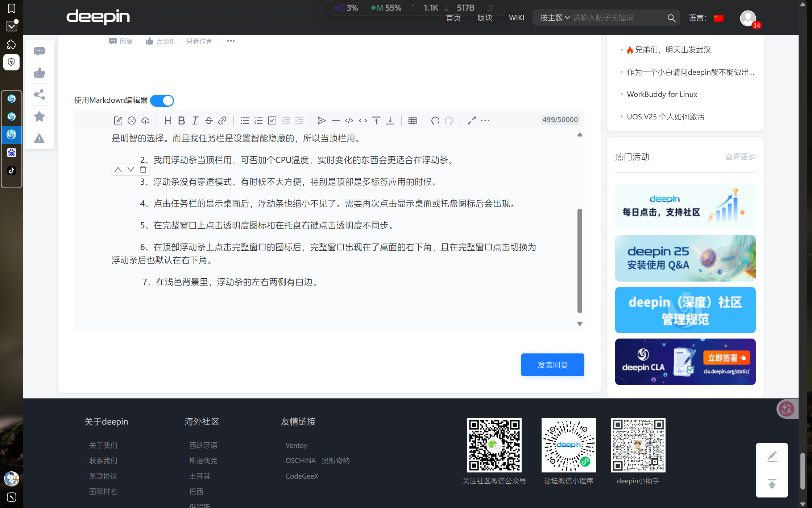Toggle the Markdown editor switch
The image size is (812, 508).
pos(162,101)
